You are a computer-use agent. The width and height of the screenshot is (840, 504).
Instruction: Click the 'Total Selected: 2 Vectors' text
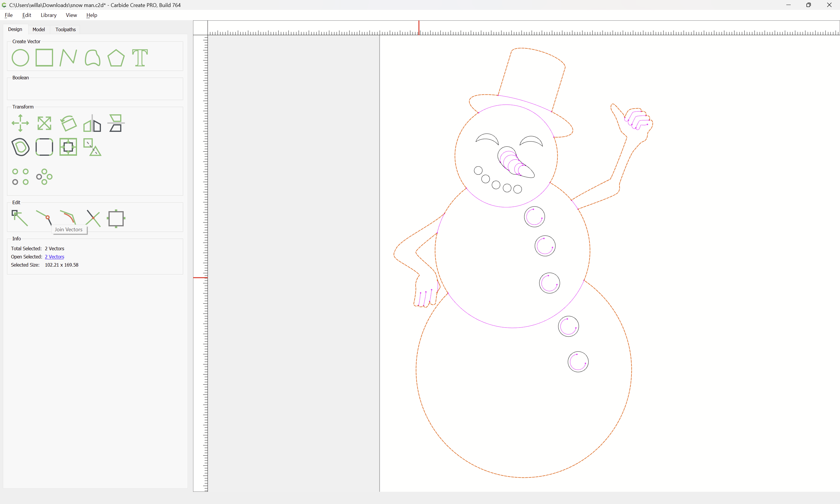pyautogui.click(x=37, y=249)
